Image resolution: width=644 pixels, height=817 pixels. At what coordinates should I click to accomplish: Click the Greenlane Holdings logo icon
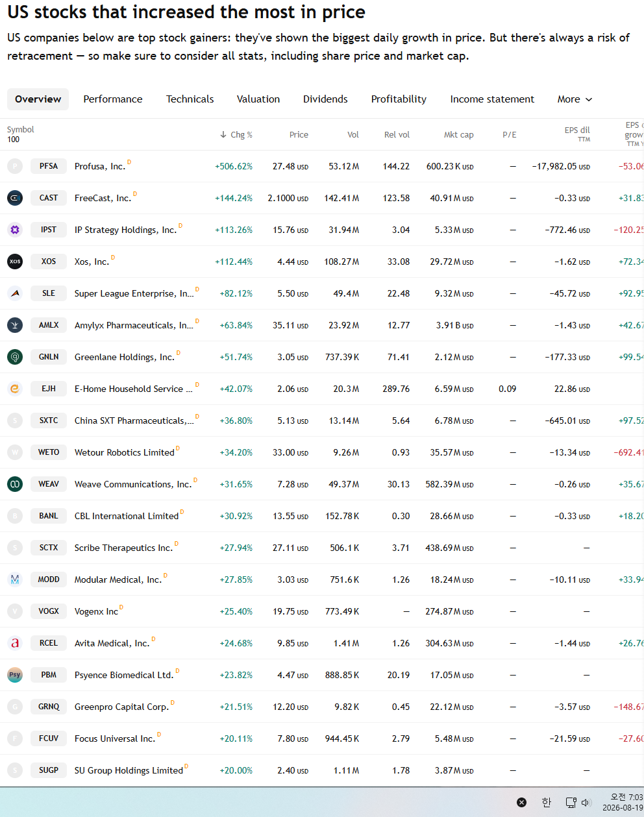(15, 357)
